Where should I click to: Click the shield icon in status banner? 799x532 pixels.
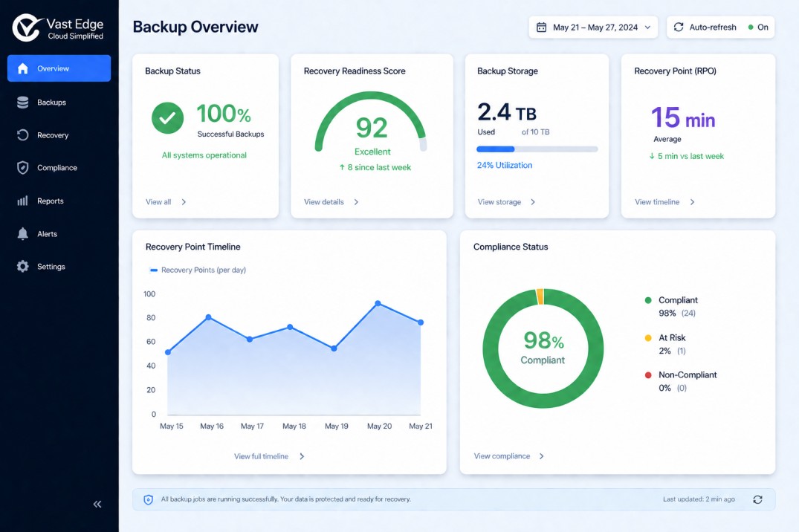(x=149, y=499)
